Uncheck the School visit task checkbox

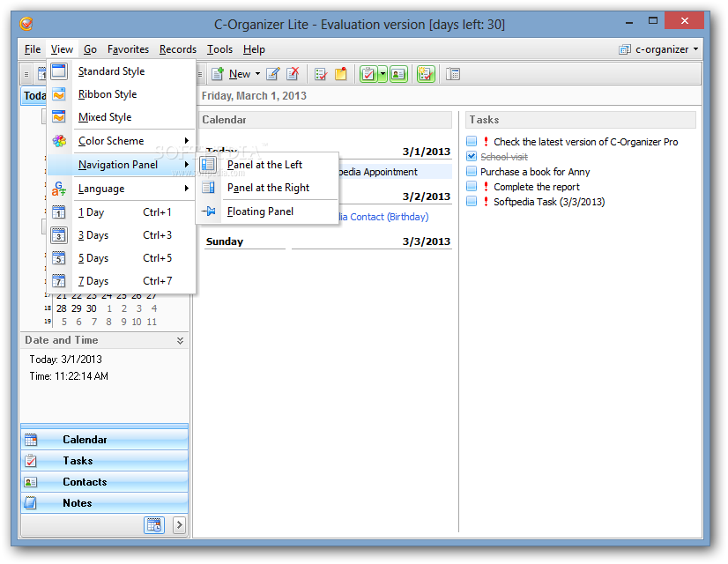472,157
